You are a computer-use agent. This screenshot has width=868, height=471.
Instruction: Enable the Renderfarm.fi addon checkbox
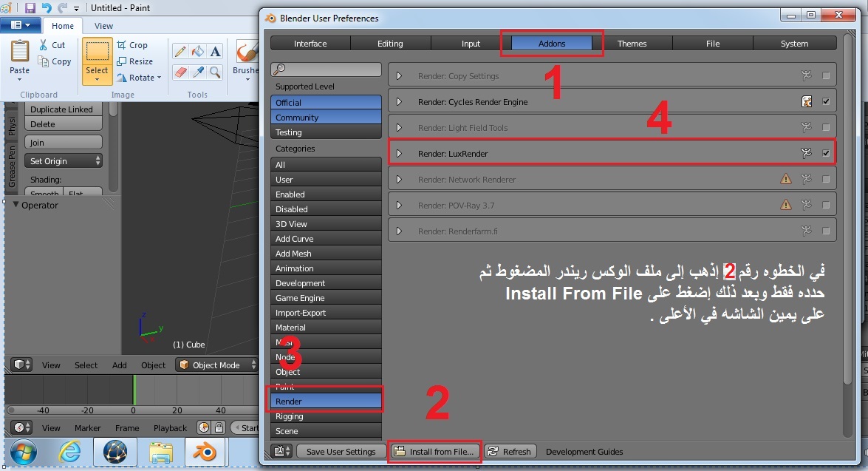(x=826, y=231)
